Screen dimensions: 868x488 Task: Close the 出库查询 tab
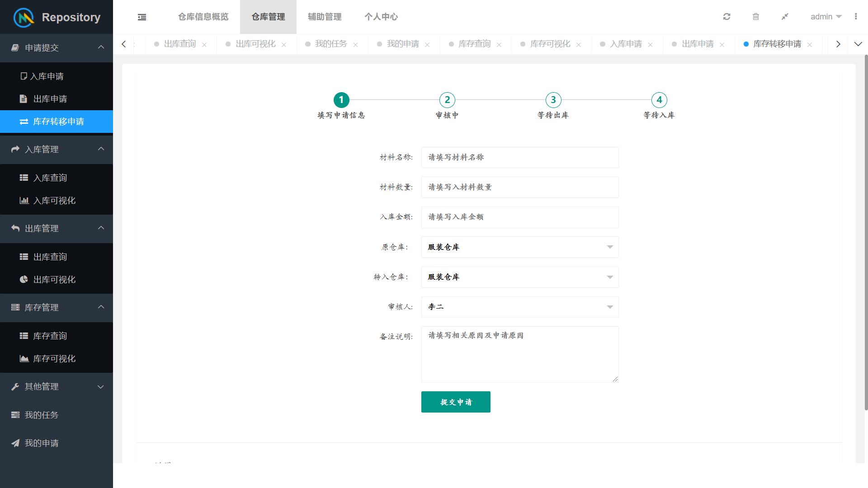pyautogui.click(x=204, y=45)
